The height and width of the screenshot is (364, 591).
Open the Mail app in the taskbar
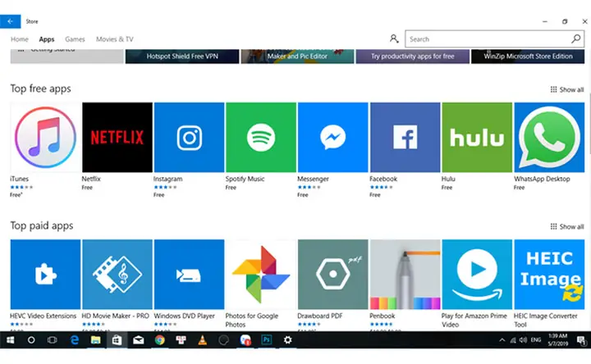[139, 340]
